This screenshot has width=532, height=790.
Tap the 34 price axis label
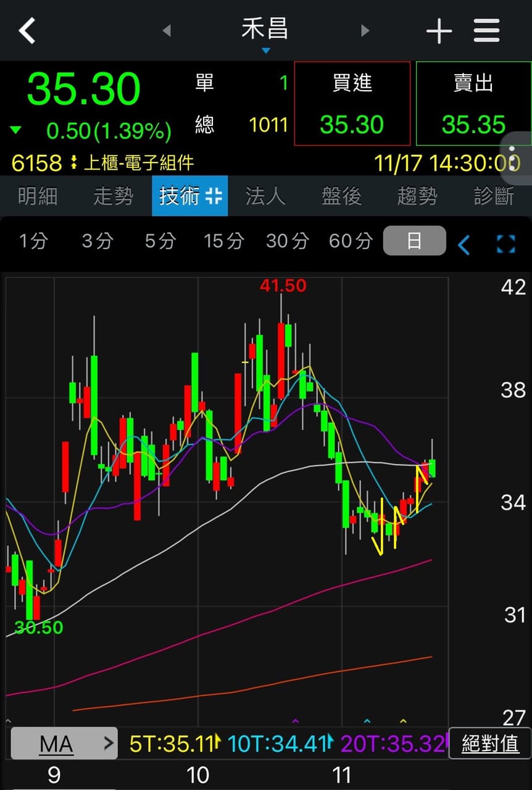[513, 502]
